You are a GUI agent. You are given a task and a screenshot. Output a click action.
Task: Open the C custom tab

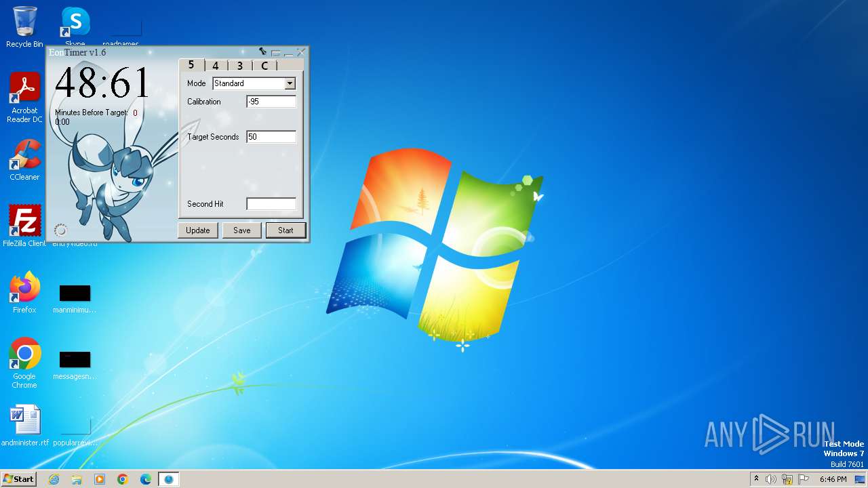tap(264, 66)
